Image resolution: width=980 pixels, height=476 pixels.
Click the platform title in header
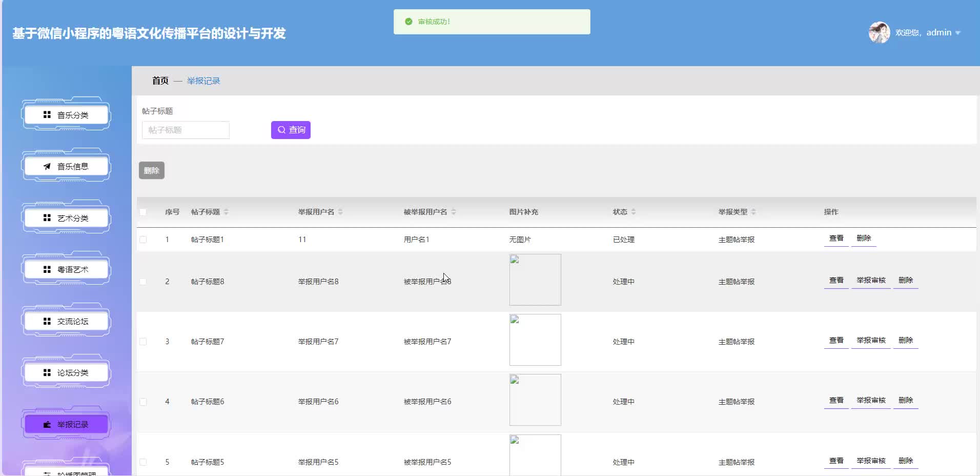(x=149, y=33)
